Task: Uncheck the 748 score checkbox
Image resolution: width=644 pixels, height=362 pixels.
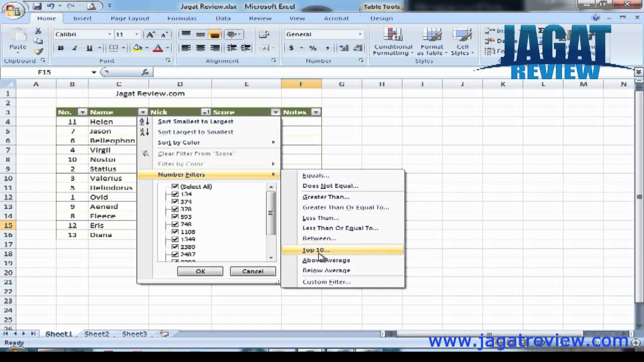Action: coord(175,224)
